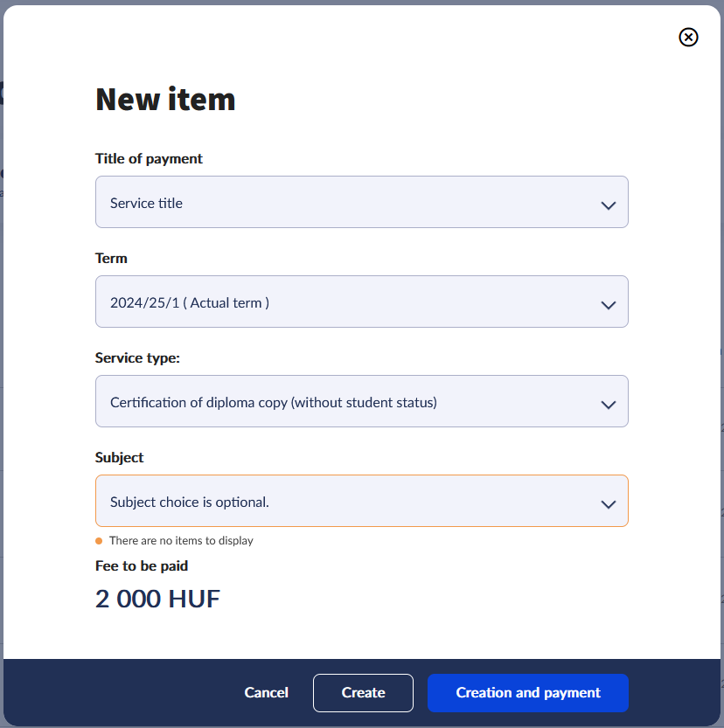Close the New item dialog with X icon

click(x=689, y=37)
